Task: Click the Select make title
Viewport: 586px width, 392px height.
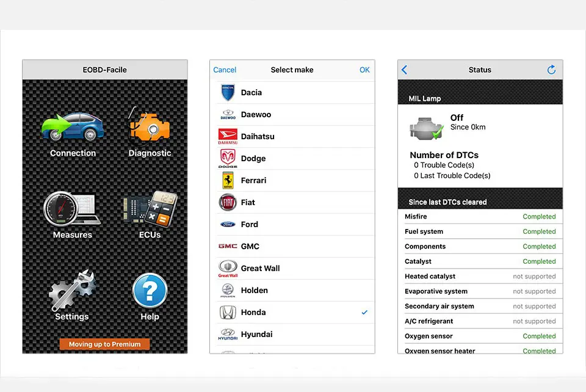Action: pyautogui.click(x=292, y=70)
